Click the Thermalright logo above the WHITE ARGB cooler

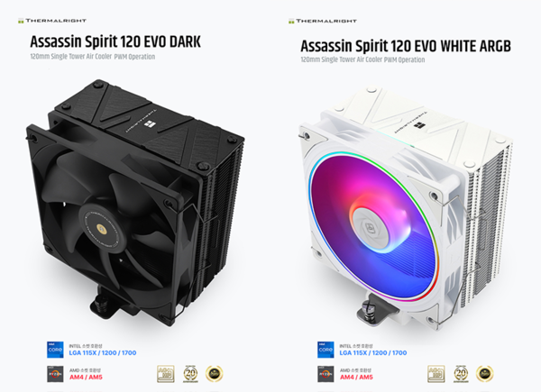tap(323, 21)
